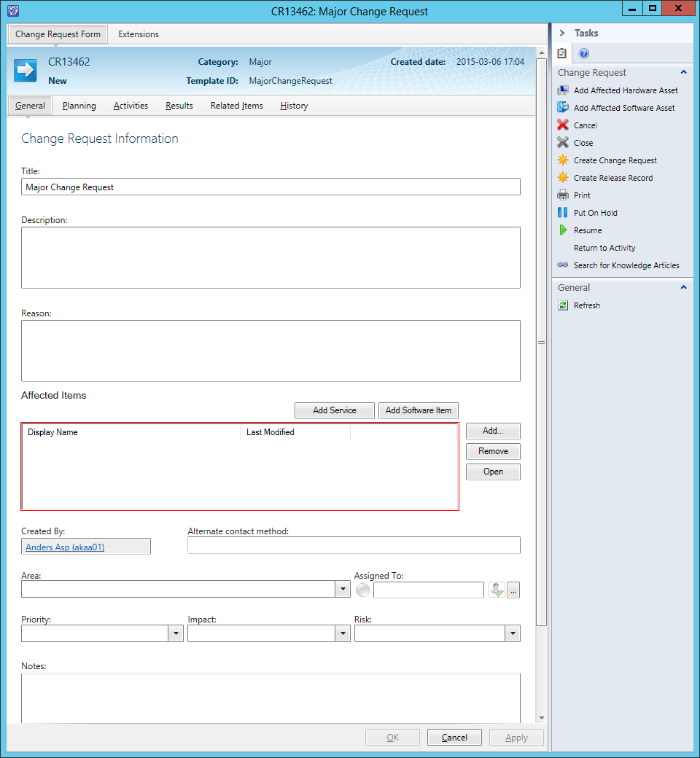The image size is (700, 758).
Task: Click the red X Cancel task icon
Action: (x=563, y=125)
